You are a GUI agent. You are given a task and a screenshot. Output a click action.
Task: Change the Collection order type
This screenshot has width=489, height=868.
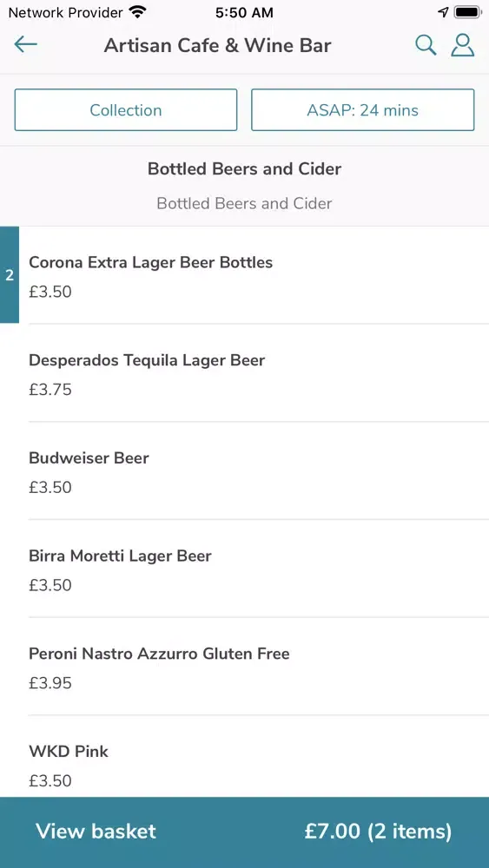click(126, 109)
